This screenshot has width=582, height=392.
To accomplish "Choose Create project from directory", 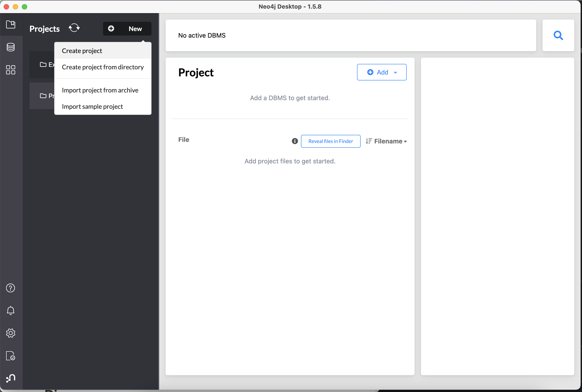I will pos(103,67).
